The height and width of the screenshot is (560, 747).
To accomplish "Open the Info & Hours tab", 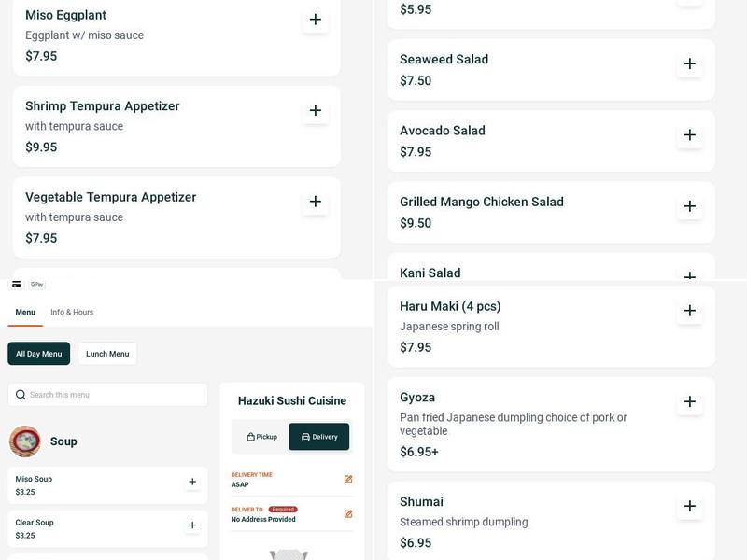I will pyautogui.click(x=72, y=313).
